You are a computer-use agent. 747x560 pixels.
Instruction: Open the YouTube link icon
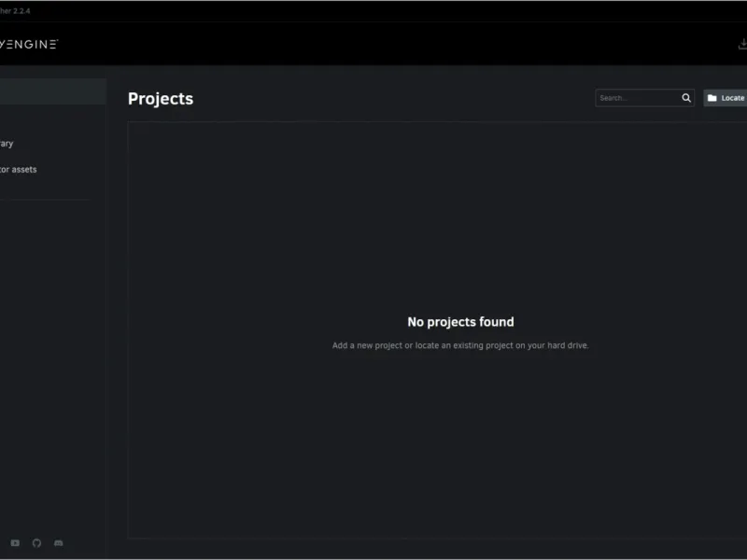coord(15,543)
